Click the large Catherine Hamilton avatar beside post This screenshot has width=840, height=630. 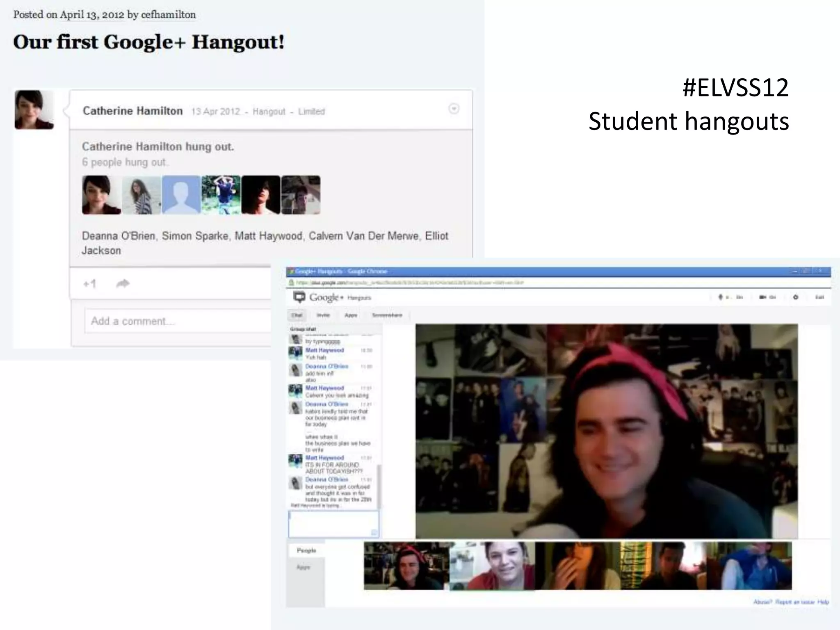tap(34, 110)
